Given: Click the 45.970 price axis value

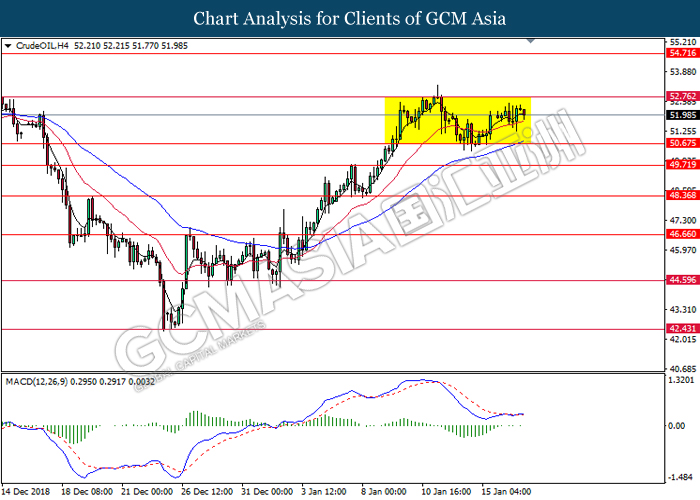Looking at the screenshot, I should coord(683,250).
